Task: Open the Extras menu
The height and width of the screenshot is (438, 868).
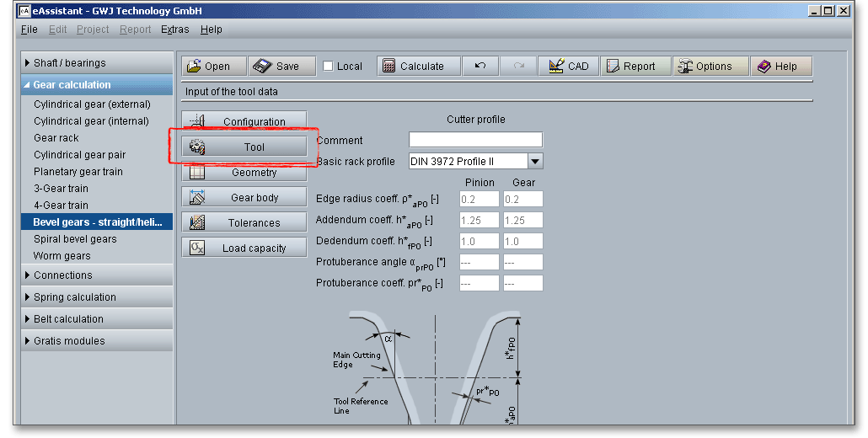Action: [x=175, y=29]
